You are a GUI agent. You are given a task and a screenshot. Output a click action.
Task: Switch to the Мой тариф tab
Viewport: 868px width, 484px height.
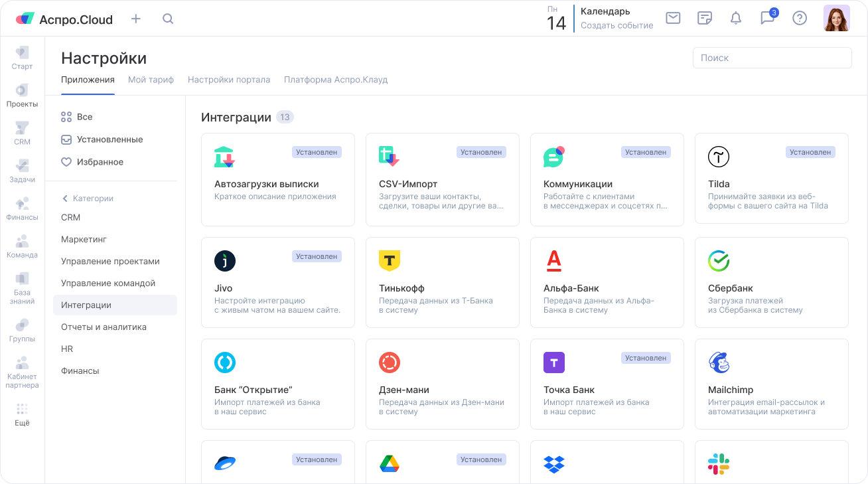click(x=151, y=80)
